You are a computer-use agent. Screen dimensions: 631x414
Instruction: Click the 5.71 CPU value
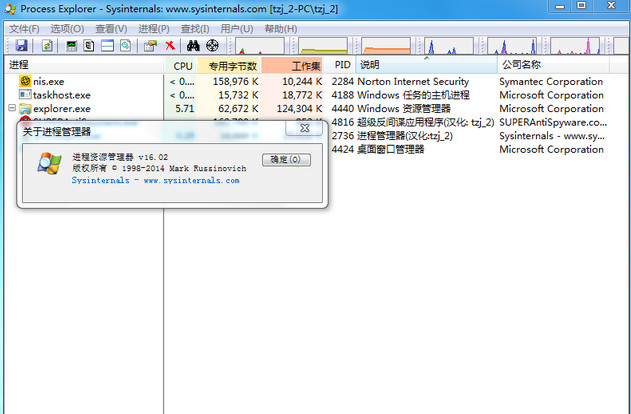click(x=185, y=109)
